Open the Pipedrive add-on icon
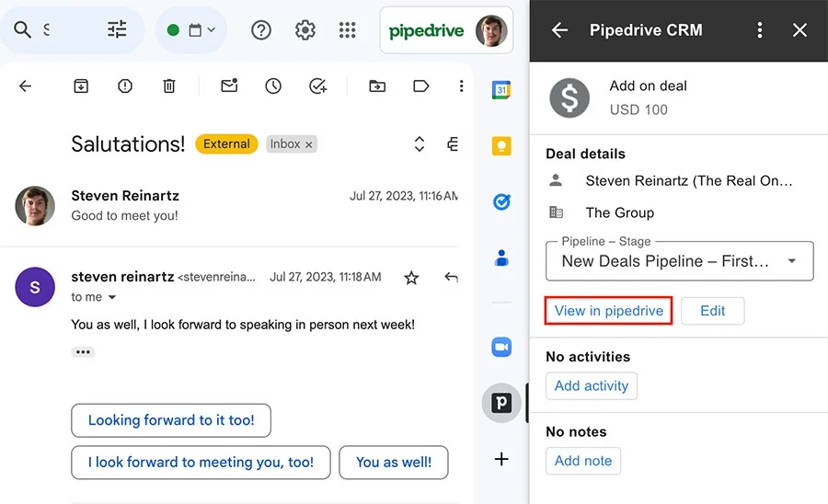 point(501,403)
